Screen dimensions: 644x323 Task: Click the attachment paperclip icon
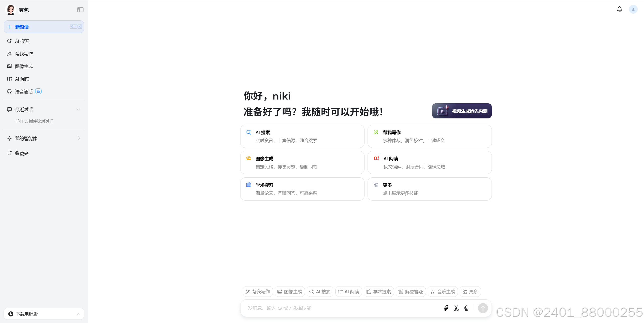click(446, 308)
